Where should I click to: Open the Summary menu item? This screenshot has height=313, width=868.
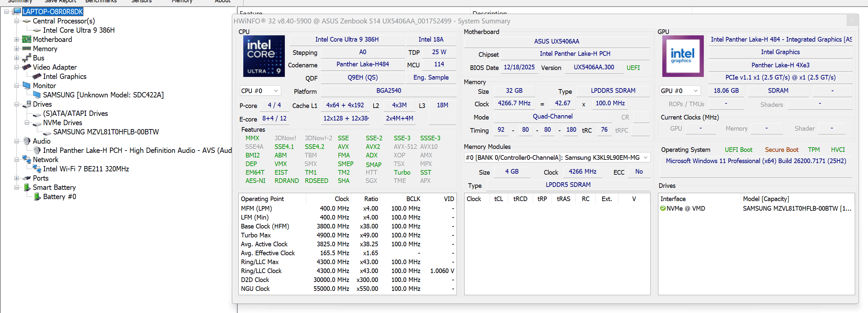click(x=20, y=1)
